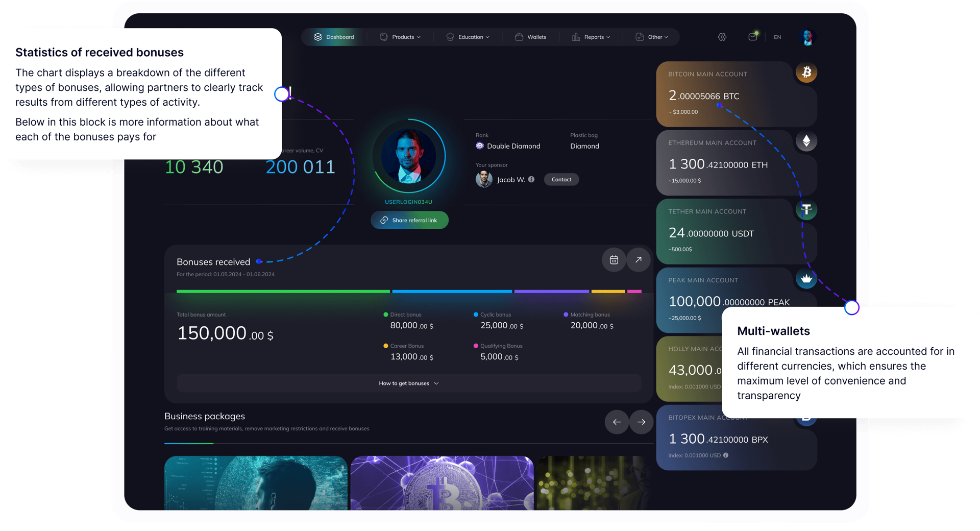Image resolution: width=980 pixels, height=531 pixels.
Task: Click the Reports bar chart icon
Action: pos(576,37)
